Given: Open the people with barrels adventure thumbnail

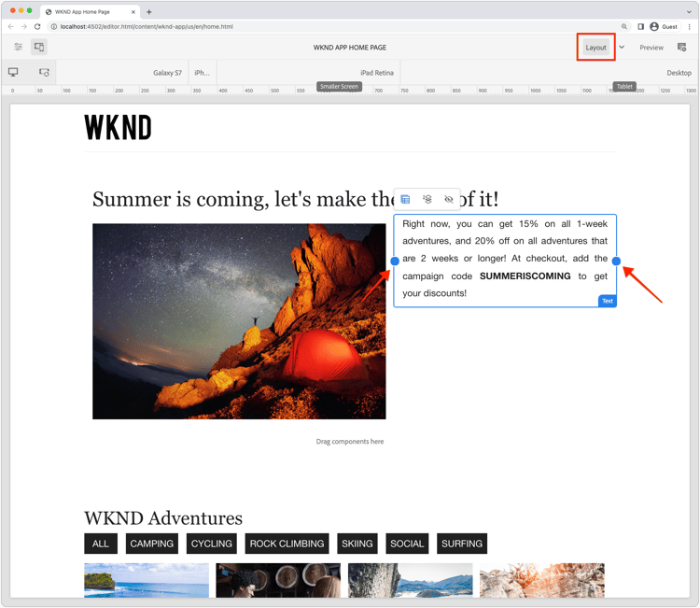Looking at the screenshot, I should 278,580.
